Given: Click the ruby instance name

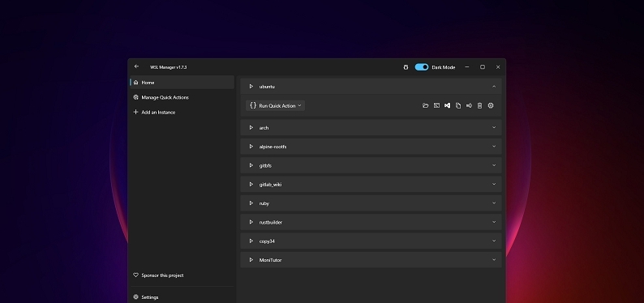Looking at the screenshot, I should coord(264,203).
